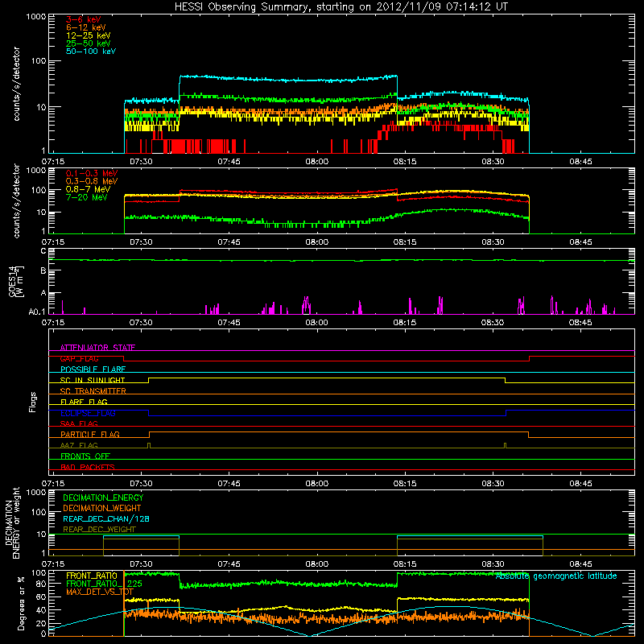Image resolution: width=644 pixels, height=644 pixels.
Task: Click the BAD_PACKETS label
Action: (88, 467)
